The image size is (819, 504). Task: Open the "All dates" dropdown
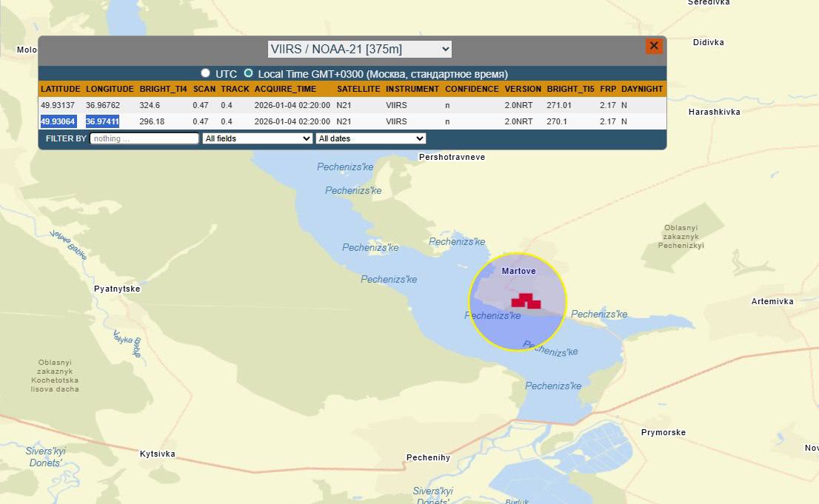[x=370, y=138]
